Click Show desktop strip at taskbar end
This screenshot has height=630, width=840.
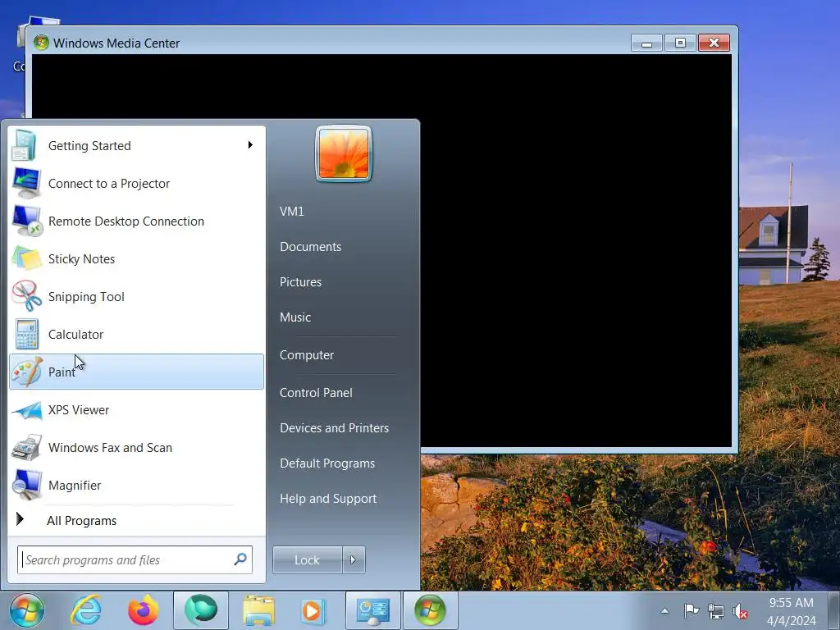coord(835,610)
